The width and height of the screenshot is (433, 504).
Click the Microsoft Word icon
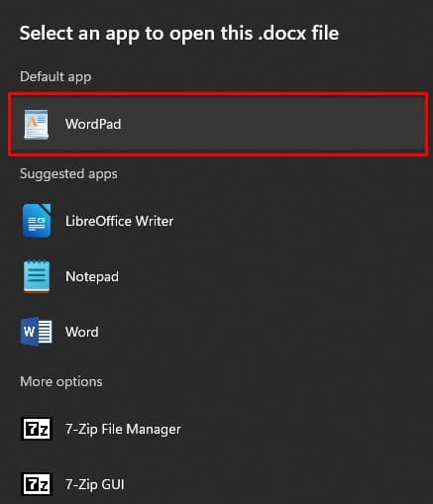[x=37, y=332]
